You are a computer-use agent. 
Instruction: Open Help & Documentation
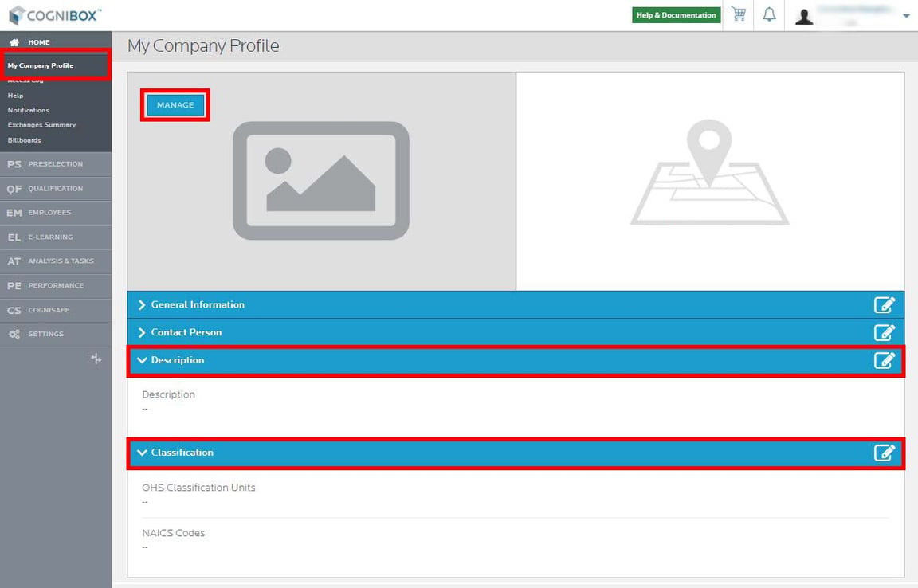677,15
